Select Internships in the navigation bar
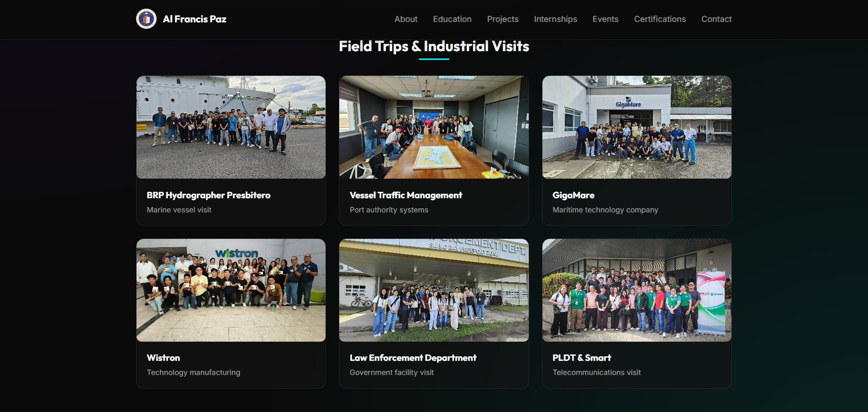Screen dimensions: 868x412 coord(555,19)
